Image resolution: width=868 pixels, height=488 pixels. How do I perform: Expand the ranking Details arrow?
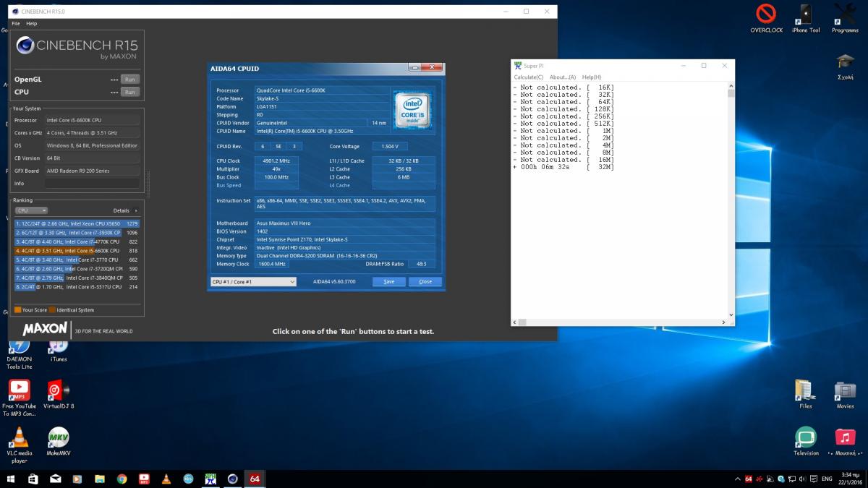point(135,210)
